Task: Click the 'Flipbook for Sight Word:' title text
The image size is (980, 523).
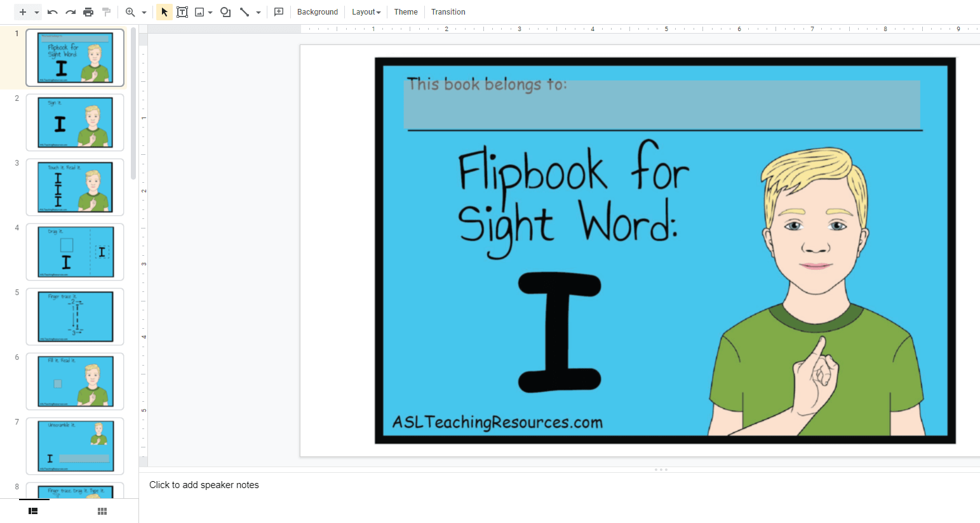Action: (573, 199)
